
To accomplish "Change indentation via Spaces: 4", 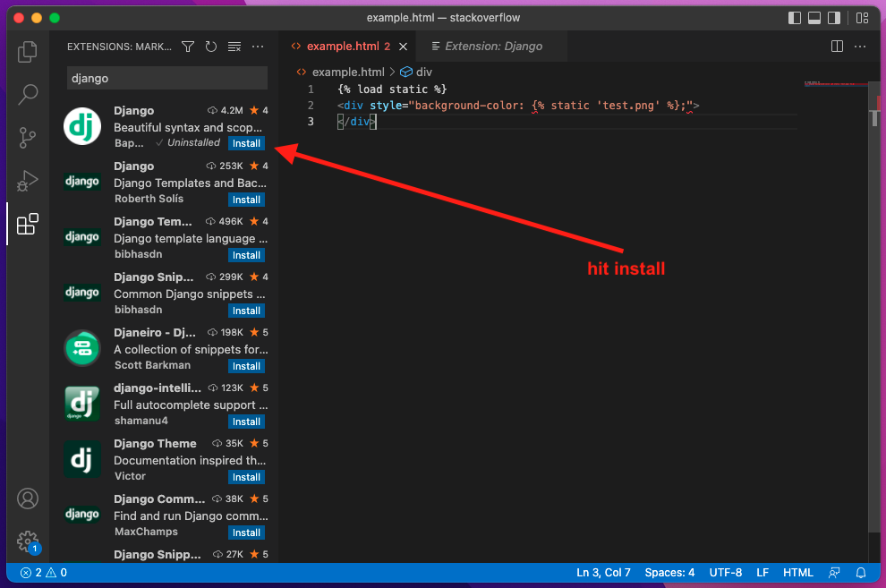I will [669, 573].
